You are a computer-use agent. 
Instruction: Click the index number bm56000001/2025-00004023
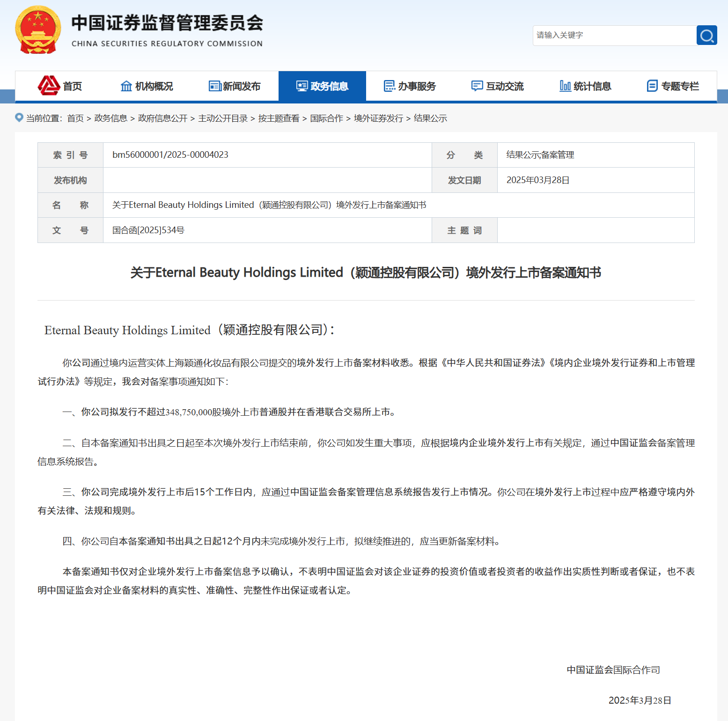pyautogui.click(x=170, y=155)
